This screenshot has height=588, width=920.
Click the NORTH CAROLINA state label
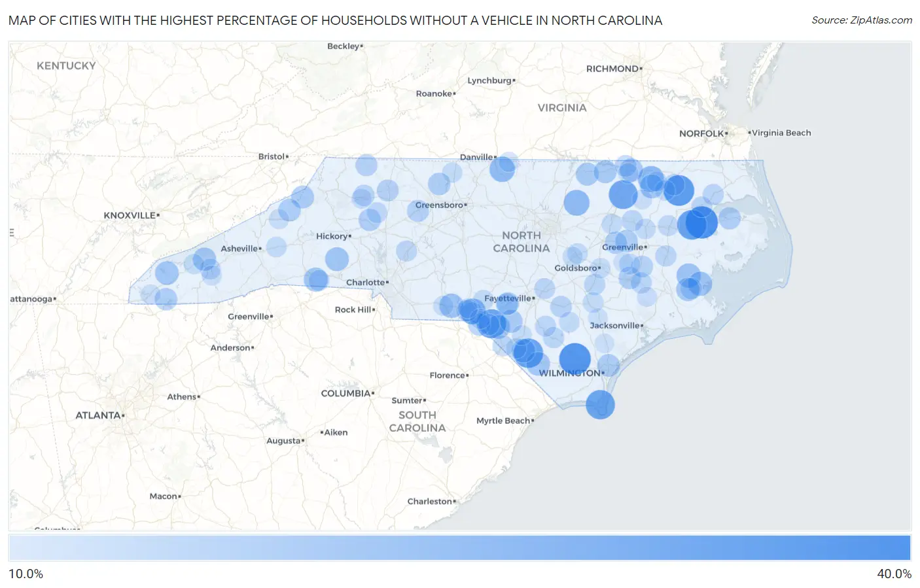pos(521,242)
